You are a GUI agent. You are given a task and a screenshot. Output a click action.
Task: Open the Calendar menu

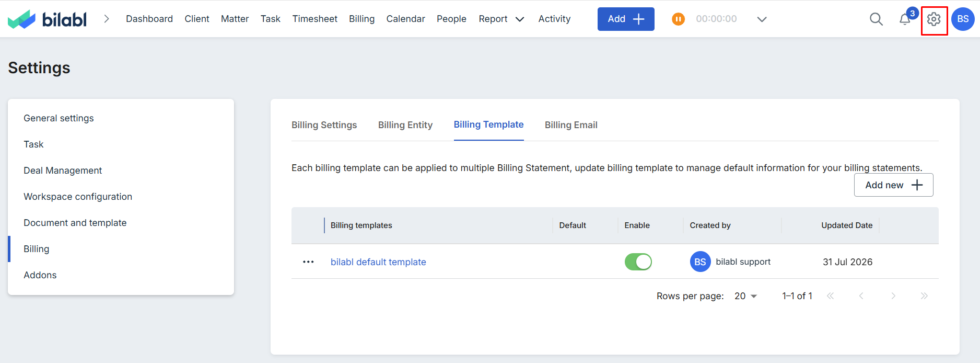click(x=406, y=19)
